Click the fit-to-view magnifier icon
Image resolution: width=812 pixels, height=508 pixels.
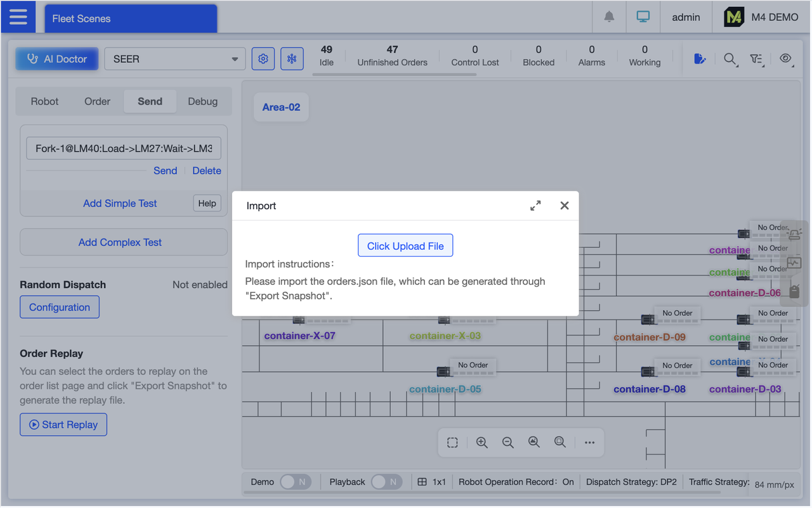534,442
